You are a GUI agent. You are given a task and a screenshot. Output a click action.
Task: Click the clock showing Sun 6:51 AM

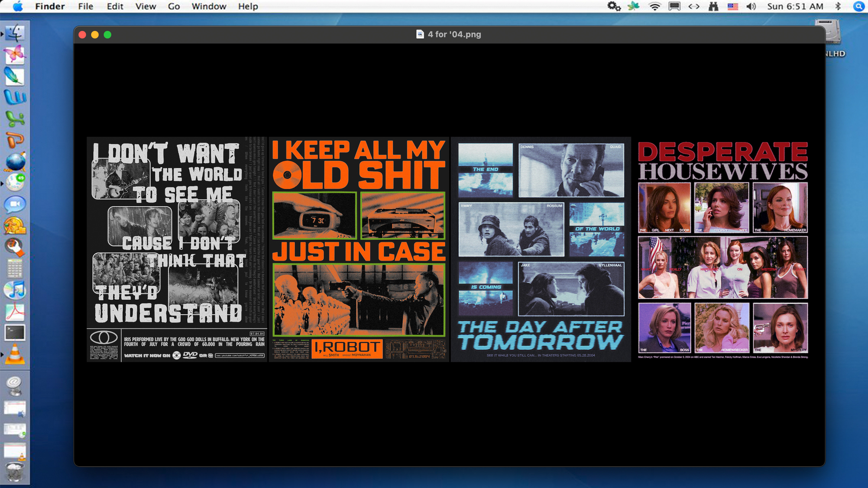[795, 6]
